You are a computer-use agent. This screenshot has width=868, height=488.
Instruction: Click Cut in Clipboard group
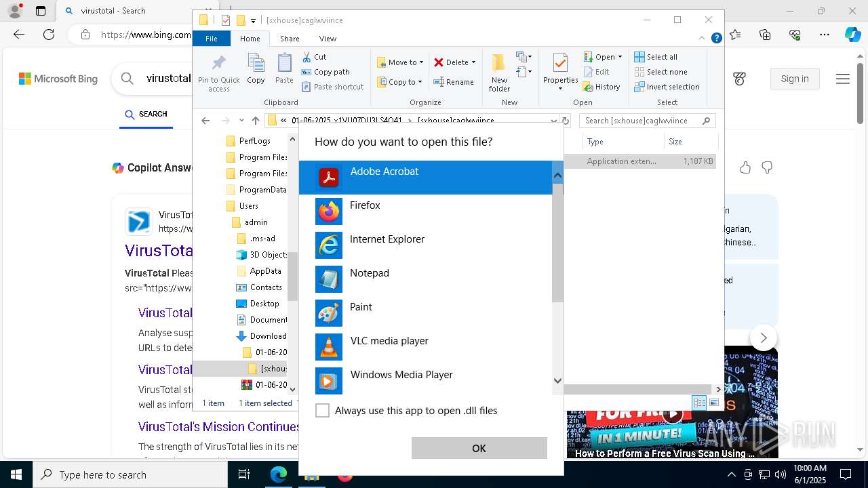pyautogui.click(x=315, y=57)
